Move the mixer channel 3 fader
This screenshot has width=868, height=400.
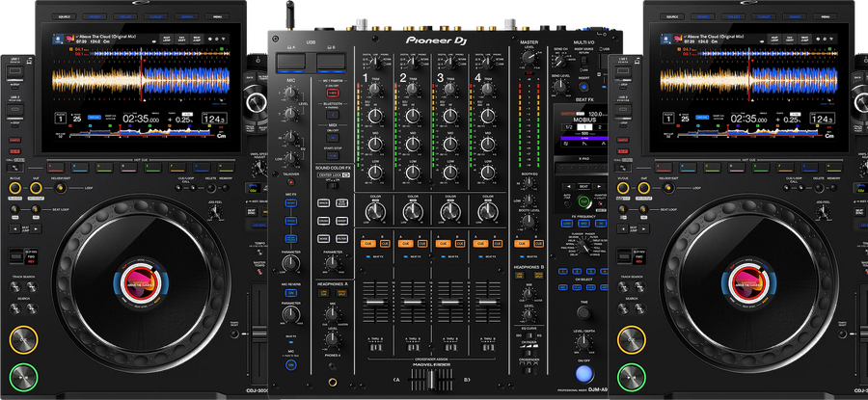[450, 302]
